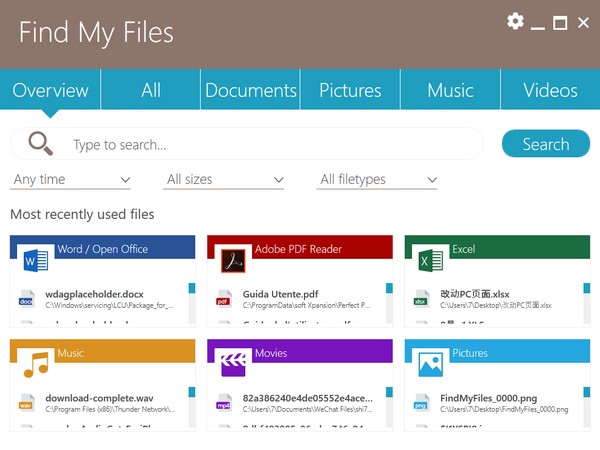The image size is (600, 450).
Task: Close the Find My Files window
Action: click(583, 23)
